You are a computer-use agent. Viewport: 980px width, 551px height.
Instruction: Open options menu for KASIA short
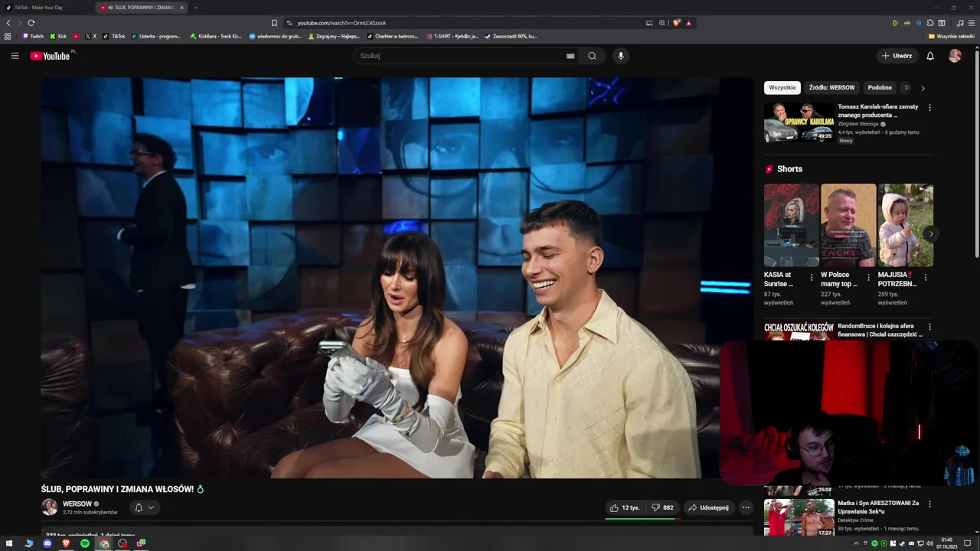(812, 278)
